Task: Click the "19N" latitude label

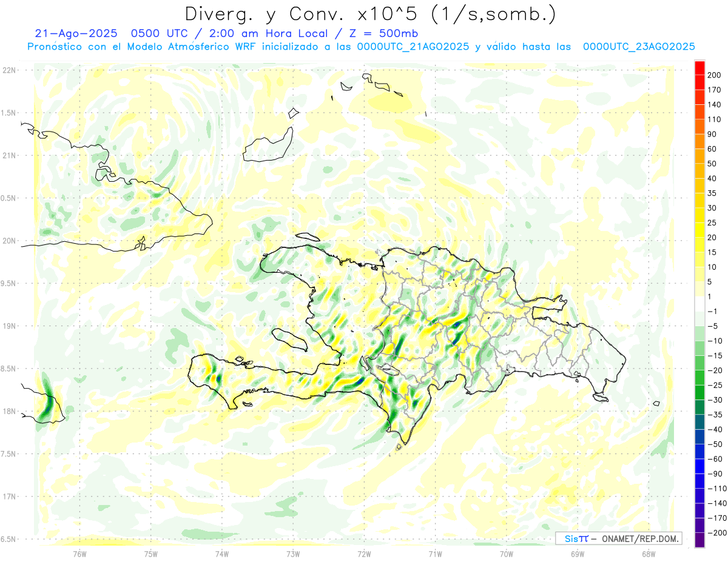Action: (x=10, y=326)
